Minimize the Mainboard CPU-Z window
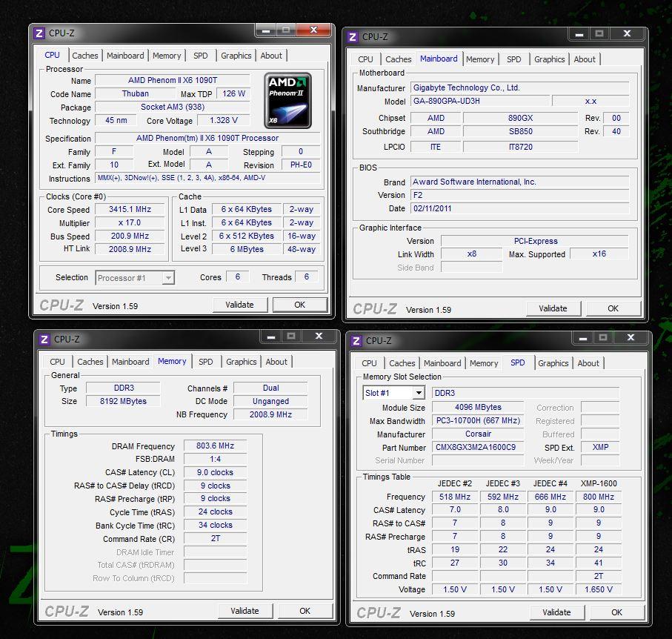This screenshot has height=639, width=672. (x=579, y=34)
